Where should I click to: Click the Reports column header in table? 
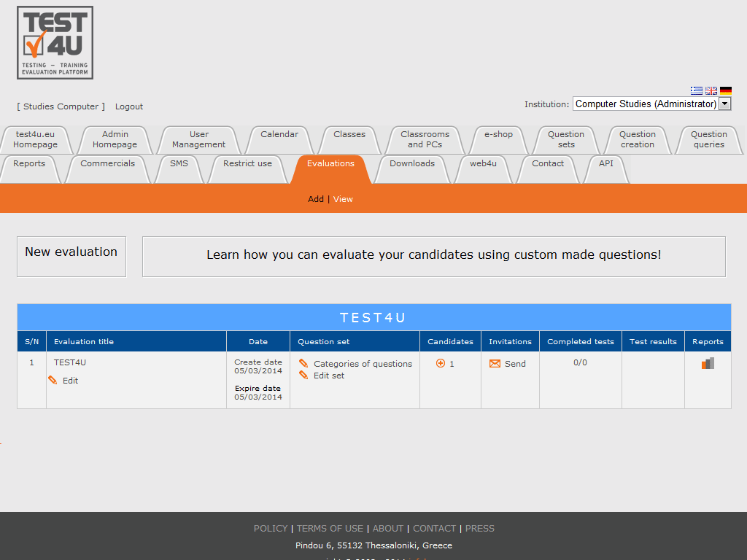point(708,341)
